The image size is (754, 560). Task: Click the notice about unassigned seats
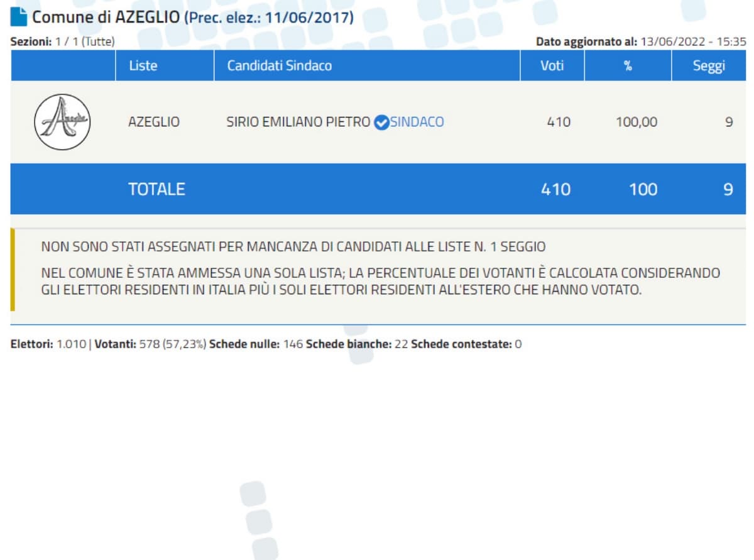293,246
